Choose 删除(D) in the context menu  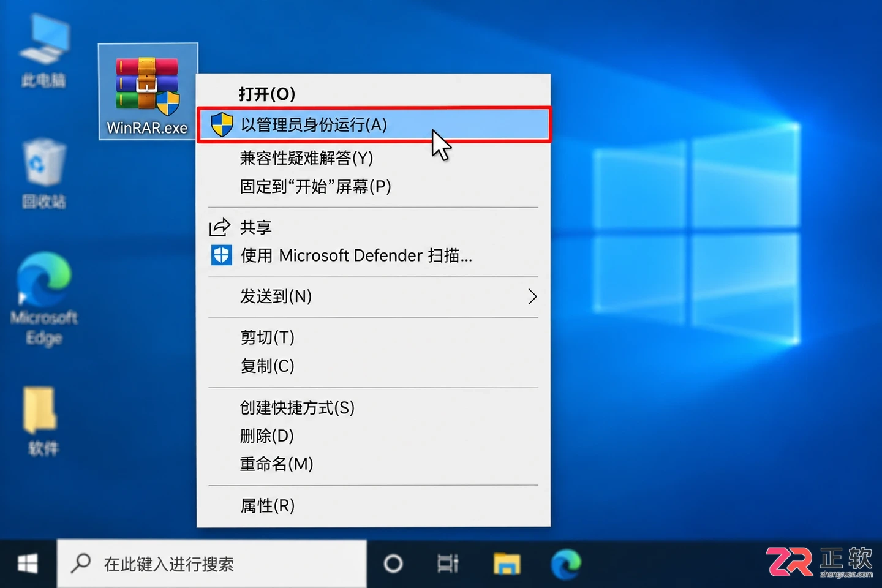click(374, 435)
